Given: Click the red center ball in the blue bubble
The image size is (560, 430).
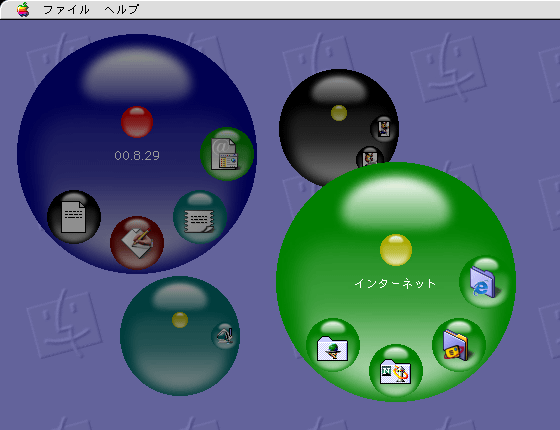Looking at the screenshot, I should point(137,122).
